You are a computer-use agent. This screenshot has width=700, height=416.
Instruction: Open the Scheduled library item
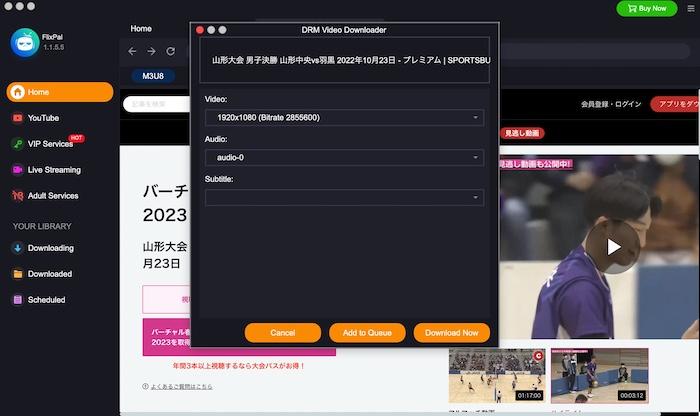46,300
